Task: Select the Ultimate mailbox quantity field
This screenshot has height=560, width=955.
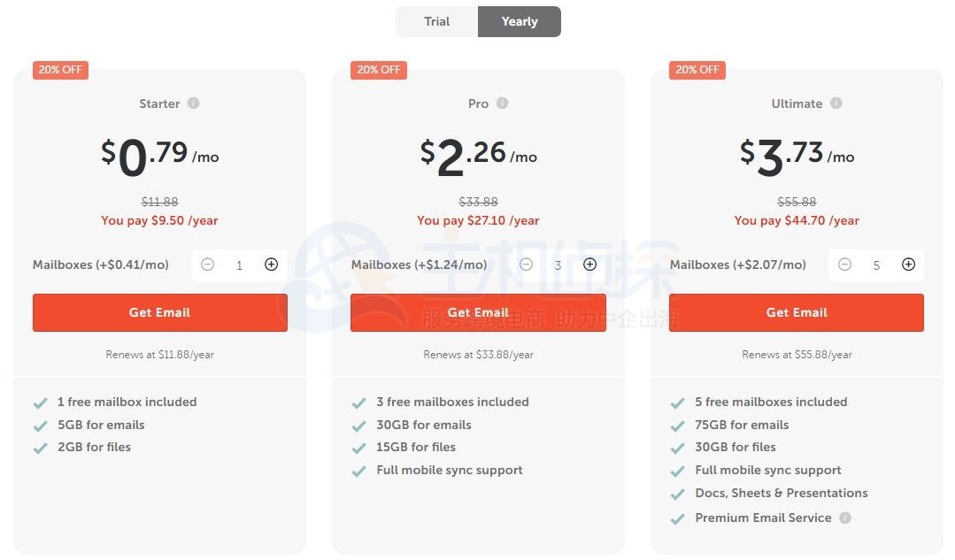Action: pos(876,265)
